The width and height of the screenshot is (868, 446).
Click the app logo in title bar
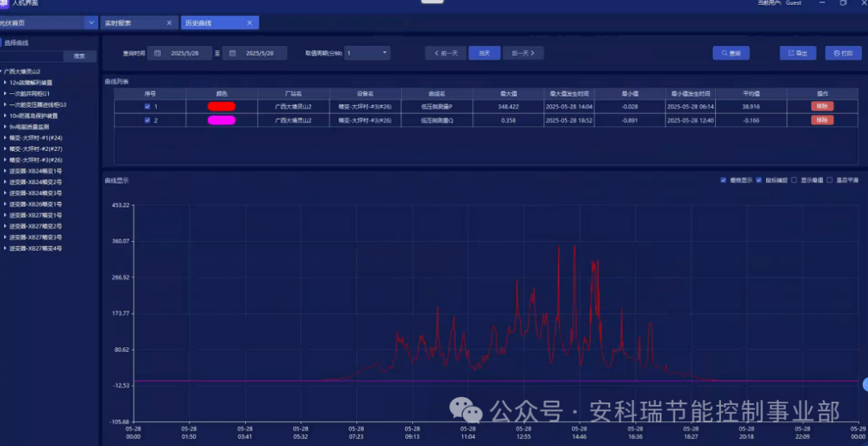tap(4, 3)
